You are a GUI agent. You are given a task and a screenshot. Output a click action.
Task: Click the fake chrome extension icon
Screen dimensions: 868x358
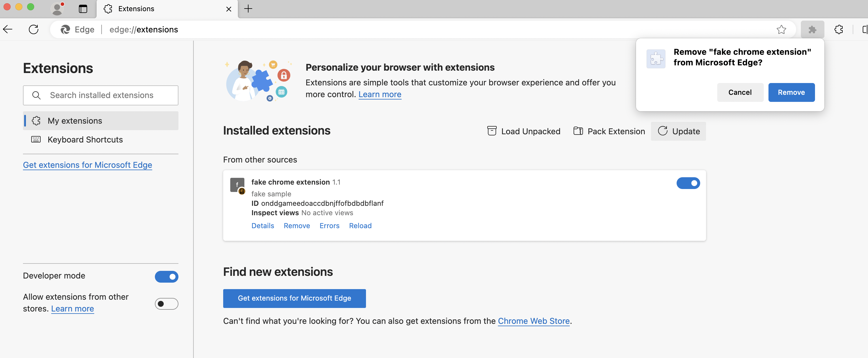pyautogui.click(x=238, y=186)
